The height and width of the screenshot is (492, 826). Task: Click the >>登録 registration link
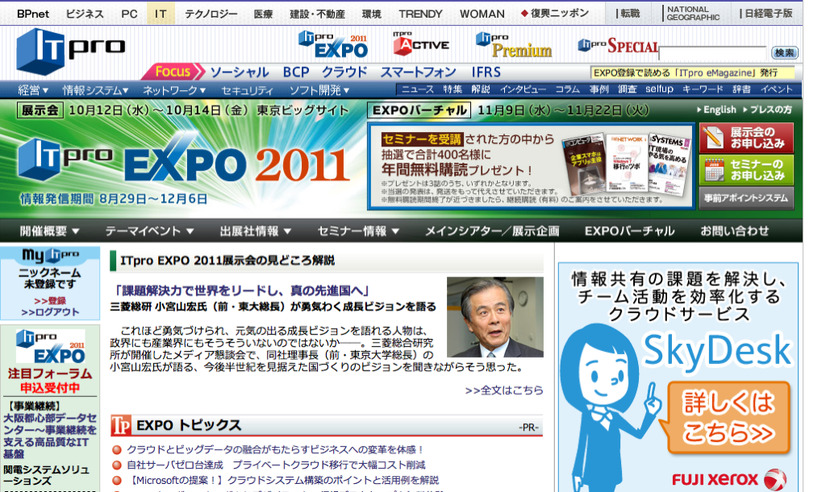pyautogui.click(x=50, y=301)
